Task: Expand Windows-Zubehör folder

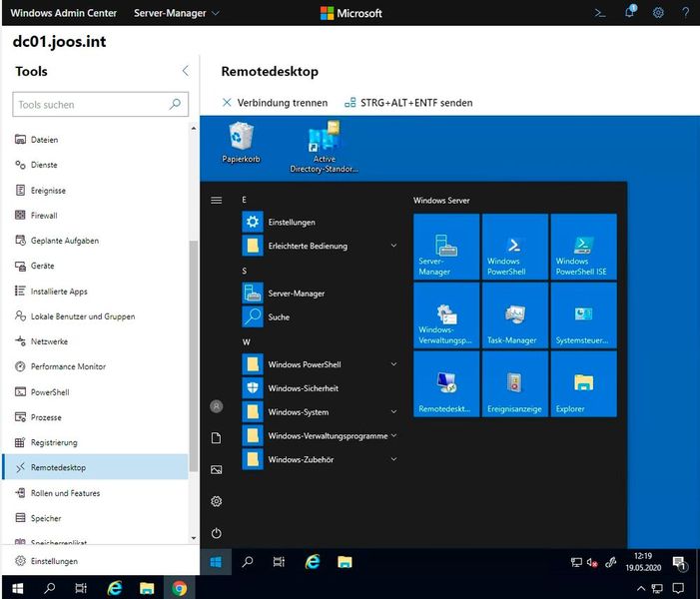Action: [x=320, y=459]
